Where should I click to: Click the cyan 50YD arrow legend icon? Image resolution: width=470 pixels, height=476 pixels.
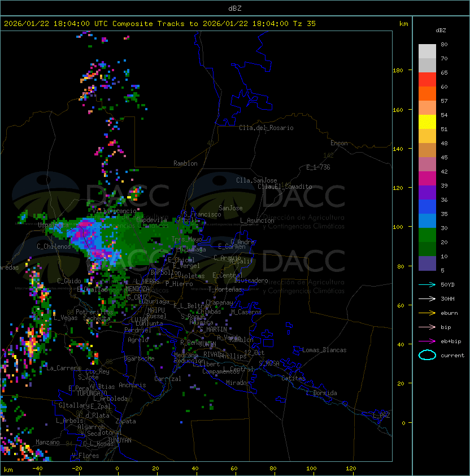[x=427, y=284]
